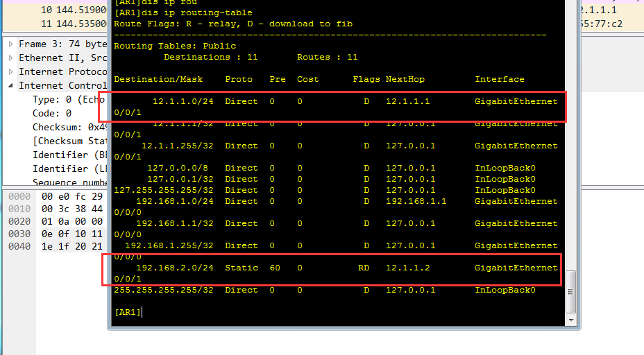644x355 pixels.
Task: Click the 'Destination/Mask' column header
Action: pos(158,79)
